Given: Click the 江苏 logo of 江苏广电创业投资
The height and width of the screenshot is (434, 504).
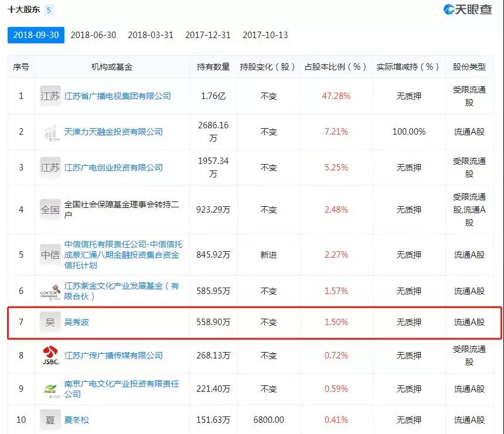Looking at the screenshot, I should [x=50, y=168].
